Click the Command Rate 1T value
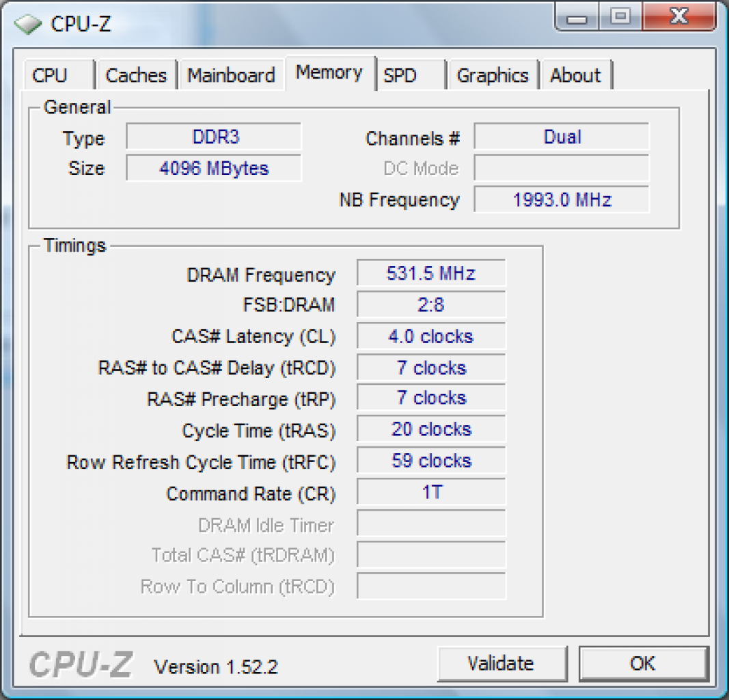729x700 pixels. pos(431,492)
